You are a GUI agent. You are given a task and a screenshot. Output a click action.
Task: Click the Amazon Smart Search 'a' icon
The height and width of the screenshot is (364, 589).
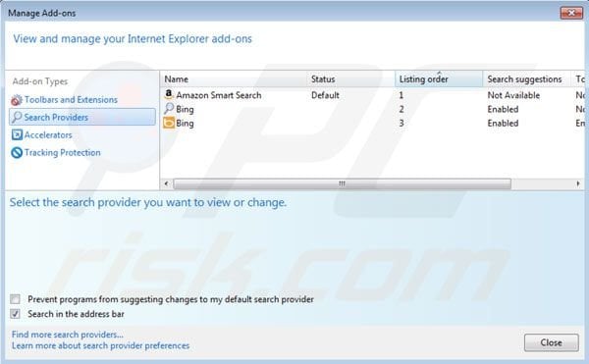169,94
